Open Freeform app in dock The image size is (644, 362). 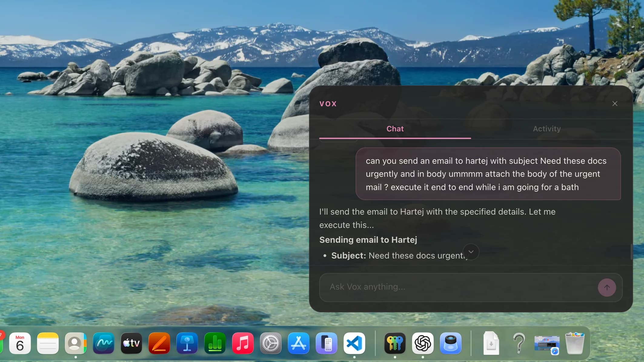[x=104, y=343]
